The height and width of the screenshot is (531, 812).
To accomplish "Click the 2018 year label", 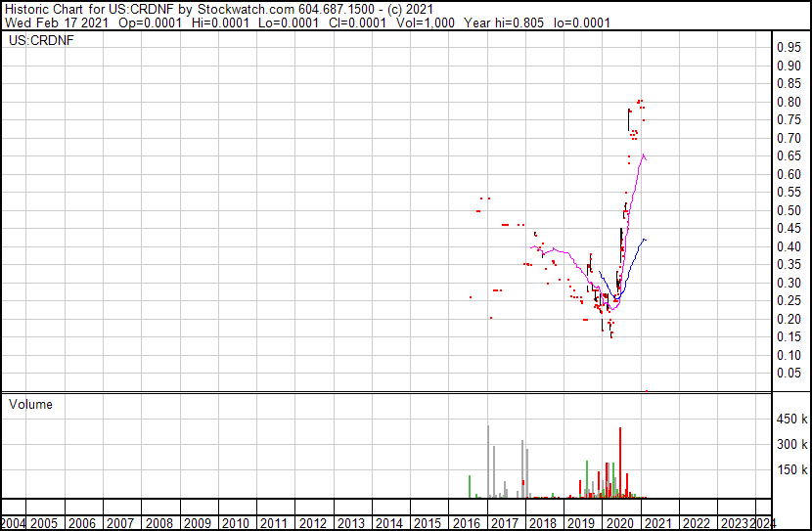I will [543, 523].
